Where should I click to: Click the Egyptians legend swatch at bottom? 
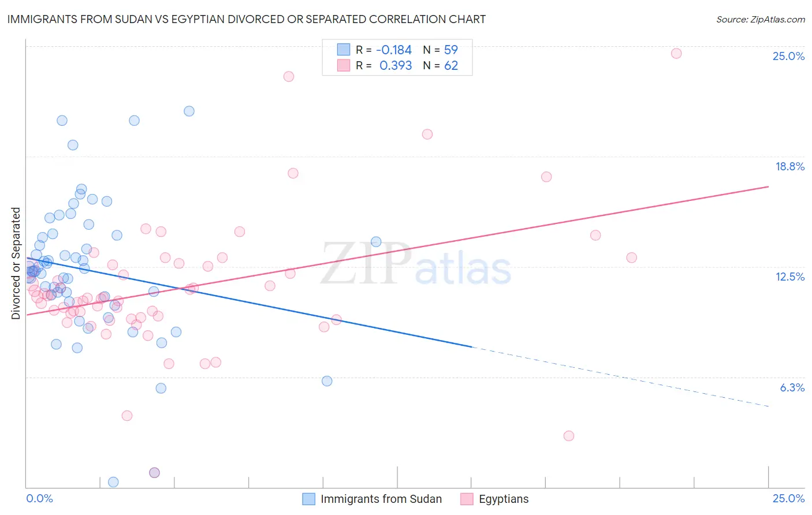[x=467, y=499]
